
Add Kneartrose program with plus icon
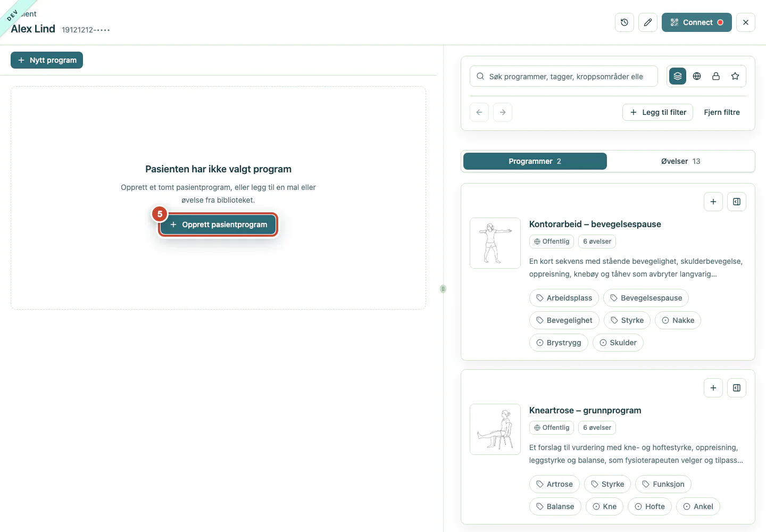pos(713,388)
